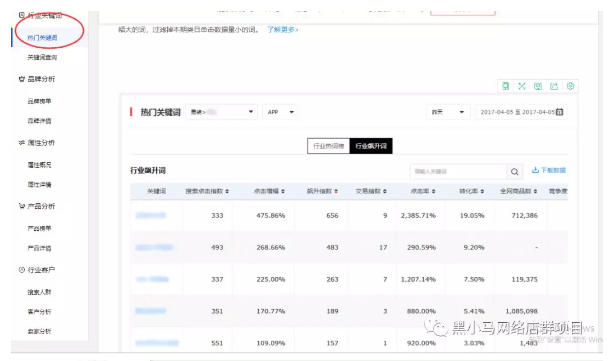Click cart icon beside 产品分析
Viewport: 609px width, 361px height.
[21, 206]
